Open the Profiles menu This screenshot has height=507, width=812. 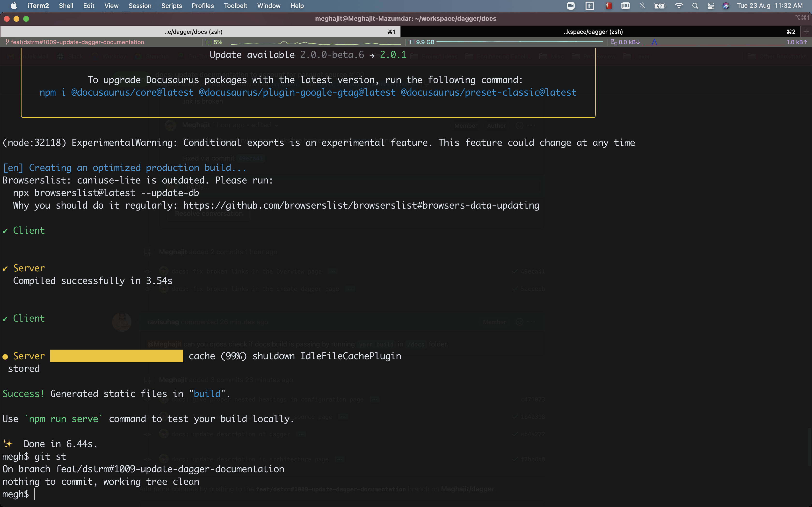[x=203, y=6]
